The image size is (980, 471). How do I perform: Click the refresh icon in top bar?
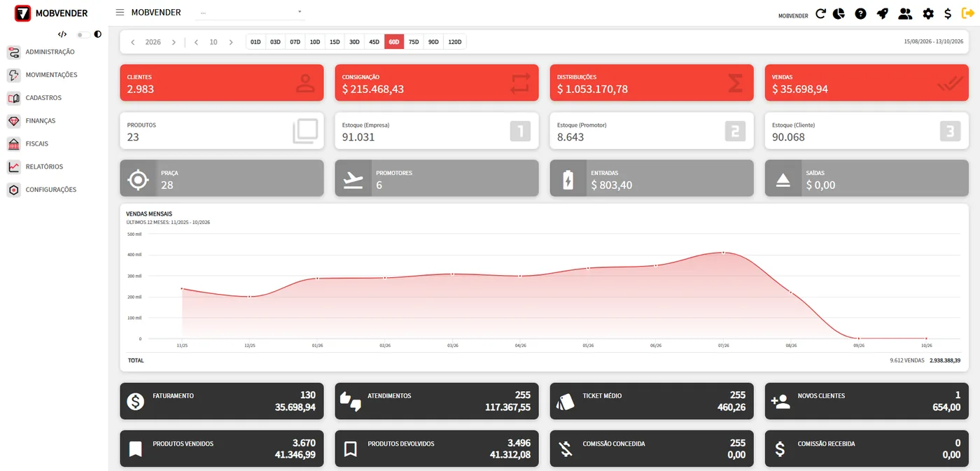820,13
